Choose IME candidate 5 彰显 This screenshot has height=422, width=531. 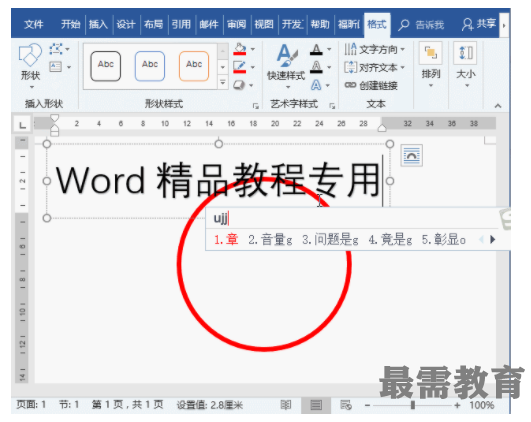coord(444,239)
